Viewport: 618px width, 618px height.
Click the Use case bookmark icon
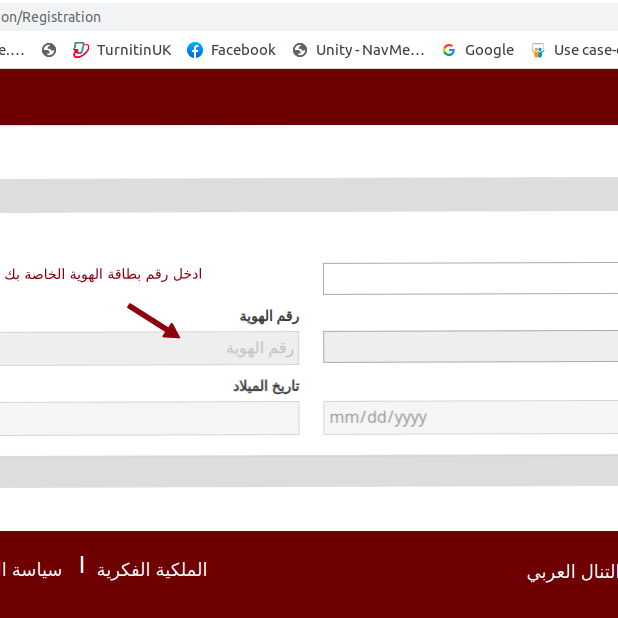pos(538,50)
